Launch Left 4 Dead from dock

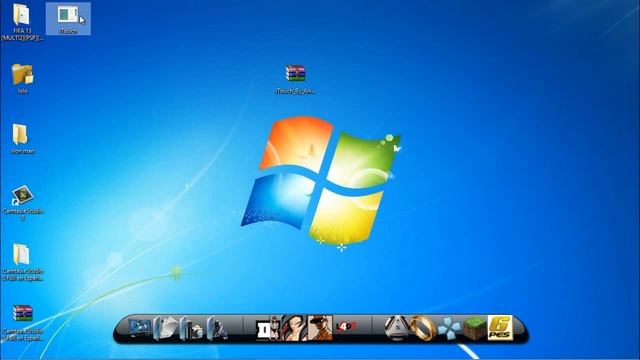(x=346, y=327)
